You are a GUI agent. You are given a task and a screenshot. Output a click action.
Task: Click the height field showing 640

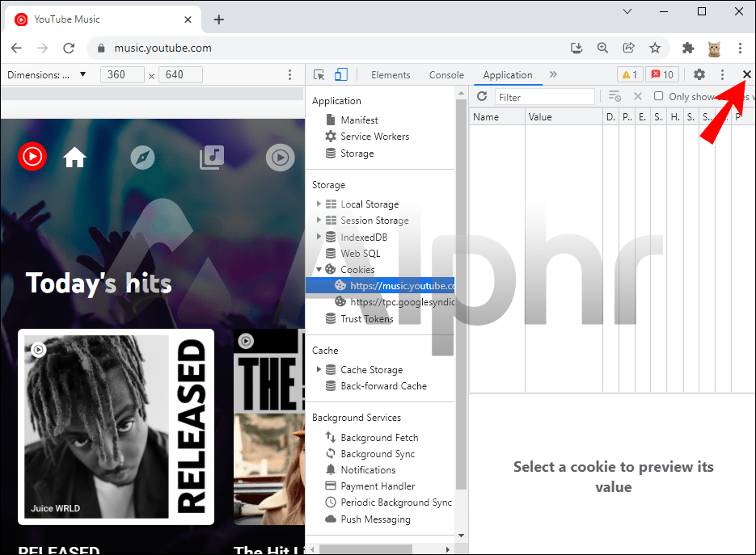(180, 74)
